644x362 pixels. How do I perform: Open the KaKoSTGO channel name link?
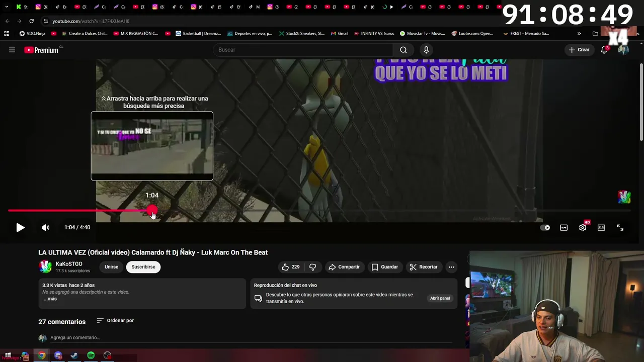pos(69,264)
